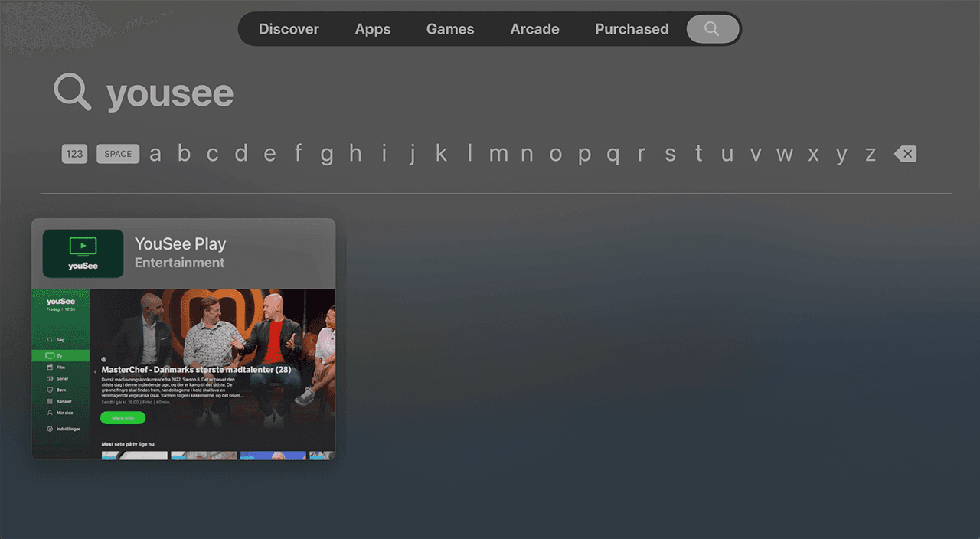The image size is (980, 539).
Task: Switch to the Discover tab
Action: click(x=289, y=28)
